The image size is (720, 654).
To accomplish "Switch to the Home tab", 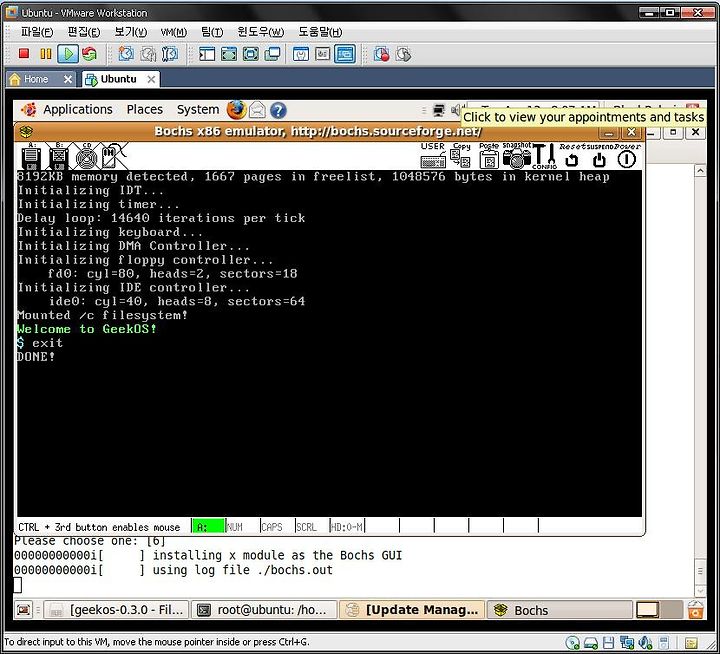I will pyautogui.click(x=36, y=79).
